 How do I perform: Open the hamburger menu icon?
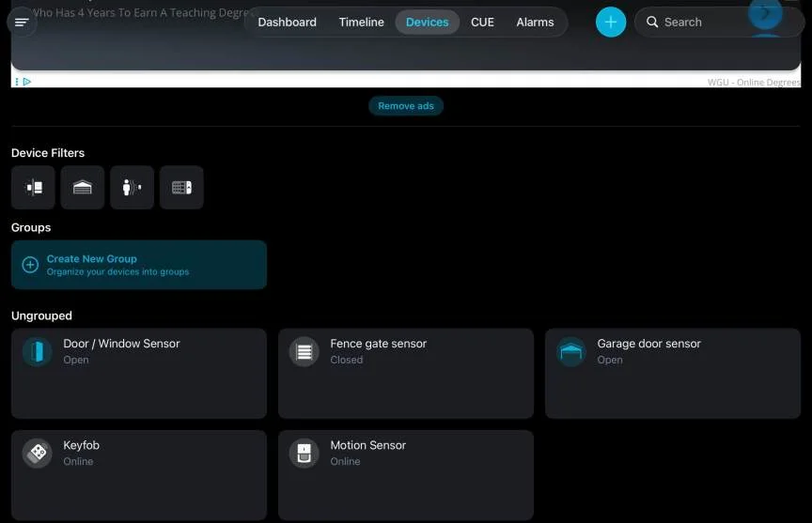click(22, 23)
